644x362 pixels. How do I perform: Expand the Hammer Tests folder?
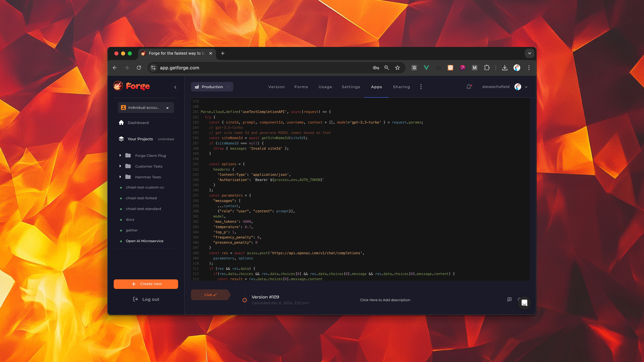[120, 177]
